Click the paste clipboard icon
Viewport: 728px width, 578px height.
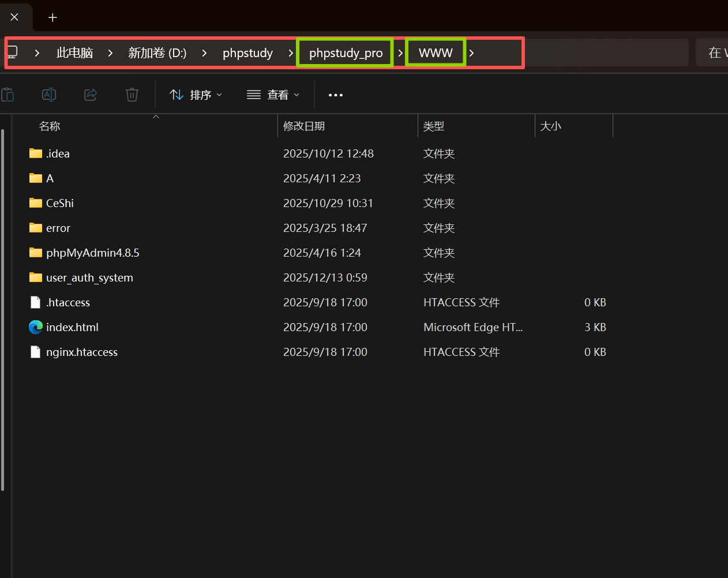pyautogui.click(x=7, y=95)
